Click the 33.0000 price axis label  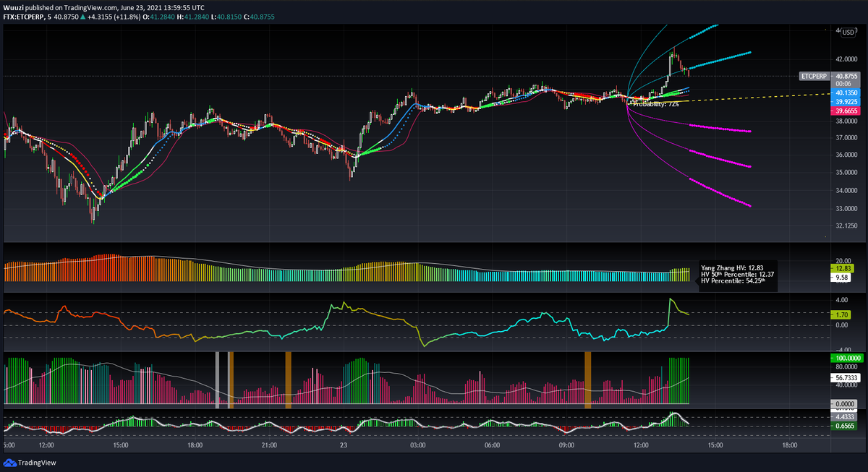[x=847, y=209]
